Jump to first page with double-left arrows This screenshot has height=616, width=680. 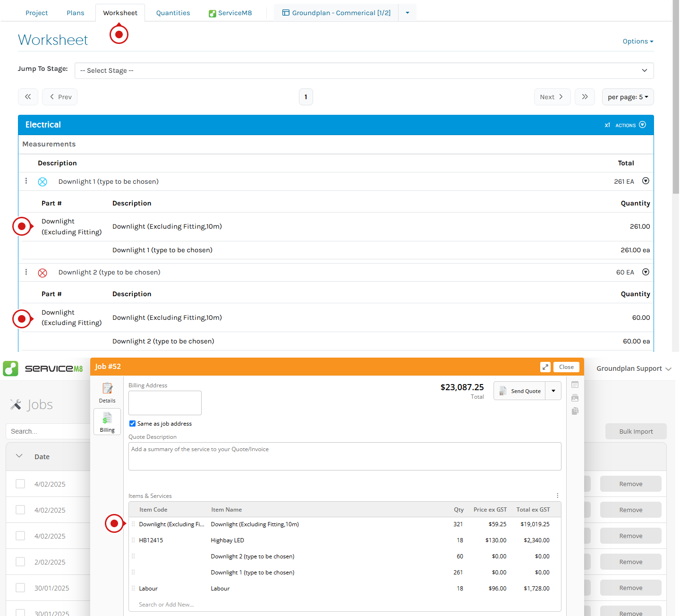coord(28,97)
